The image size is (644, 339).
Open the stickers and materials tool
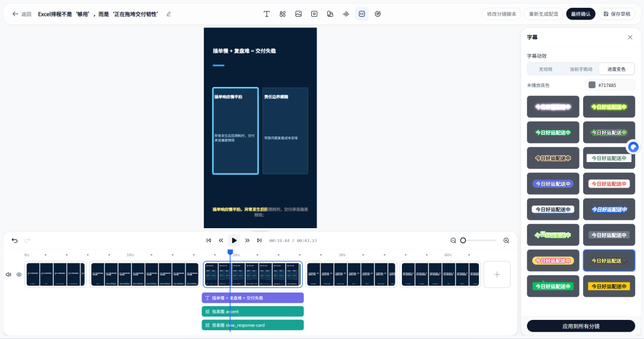pyautogui.click(x=330, y=14)
